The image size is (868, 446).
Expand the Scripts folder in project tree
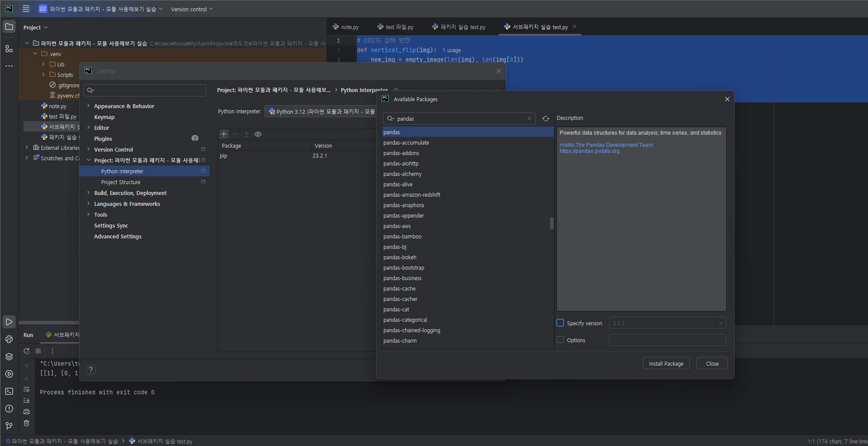click(x=43, y=74)
